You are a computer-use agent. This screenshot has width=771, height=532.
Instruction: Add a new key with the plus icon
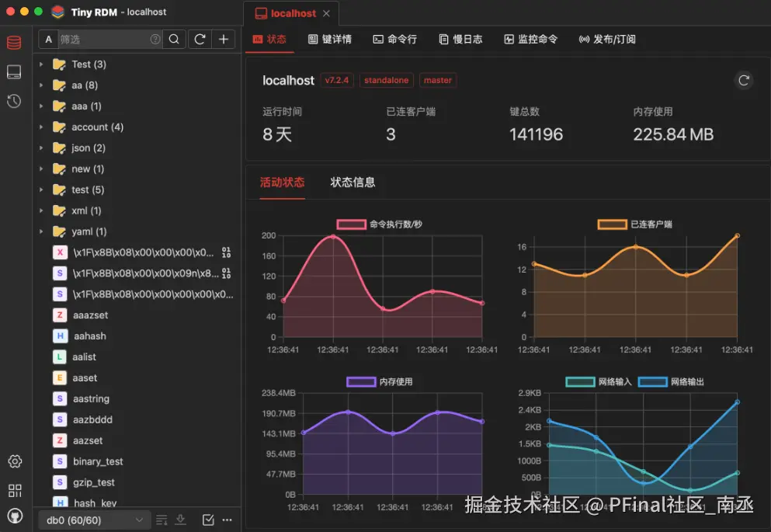click(x=224, y=40)
